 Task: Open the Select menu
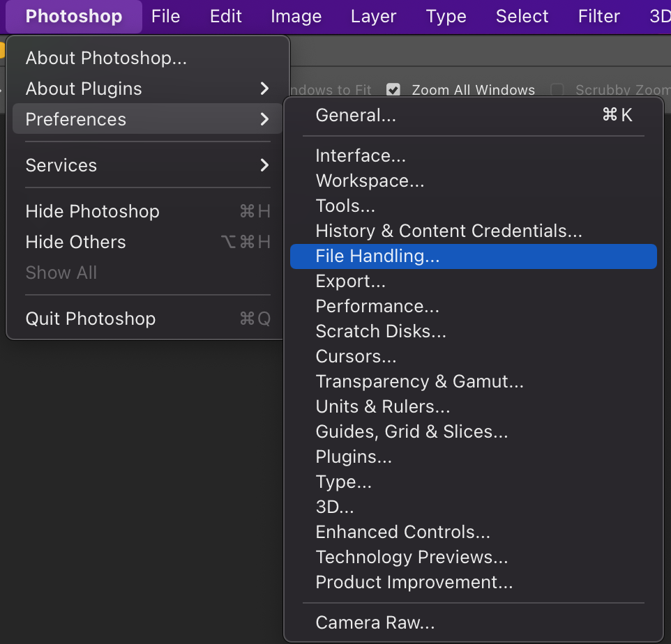point(522,16)
